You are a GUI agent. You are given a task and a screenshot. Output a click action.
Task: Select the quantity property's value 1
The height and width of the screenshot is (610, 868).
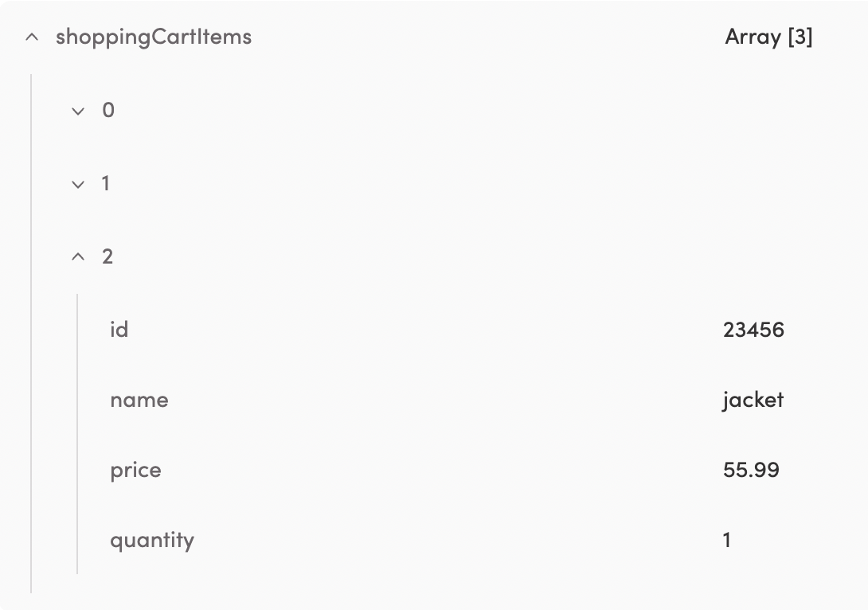(x=727, y=540)
